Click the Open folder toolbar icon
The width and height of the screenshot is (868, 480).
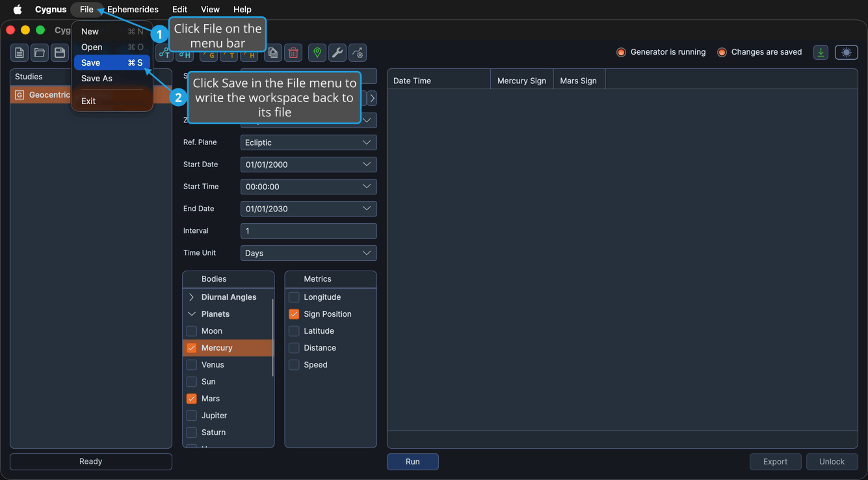[x=40, y=53]
